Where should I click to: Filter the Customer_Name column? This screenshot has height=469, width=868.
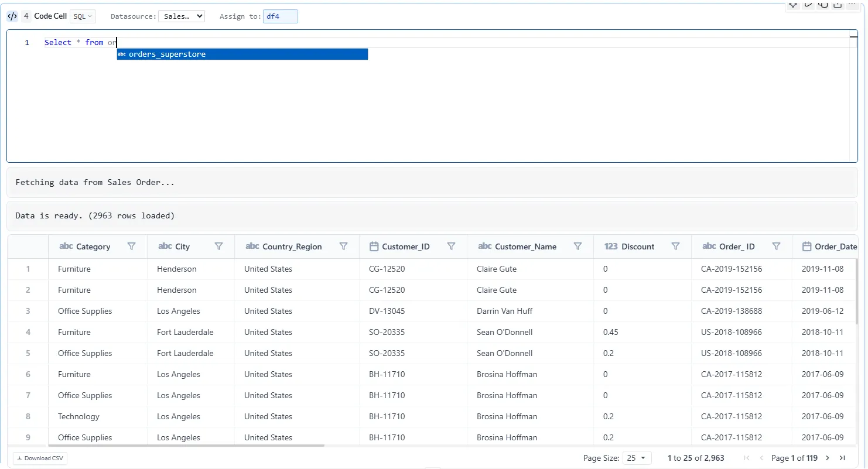pyautogui.click(x=577, y=247)
